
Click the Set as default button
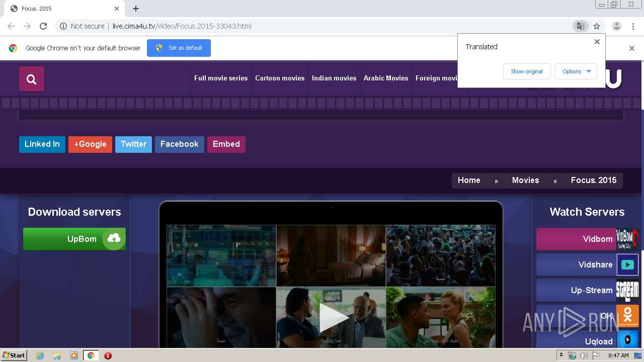pos(179,48)
